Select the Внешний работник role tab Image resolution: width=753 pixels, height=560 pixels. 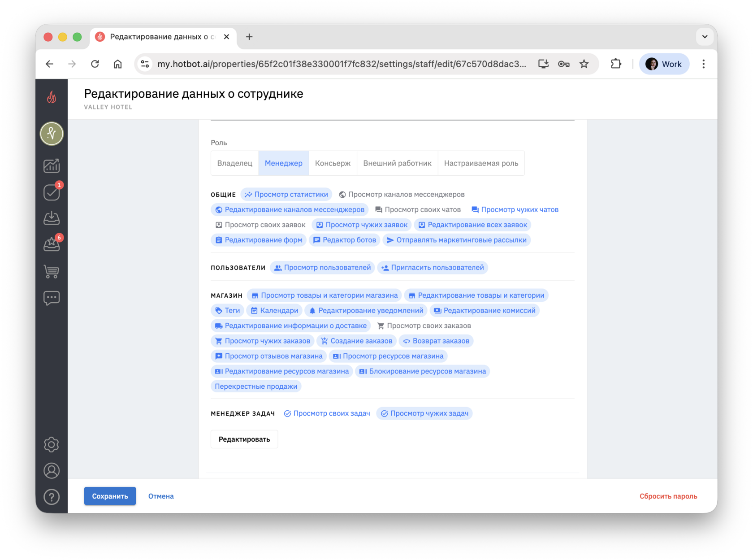(397, 163)
